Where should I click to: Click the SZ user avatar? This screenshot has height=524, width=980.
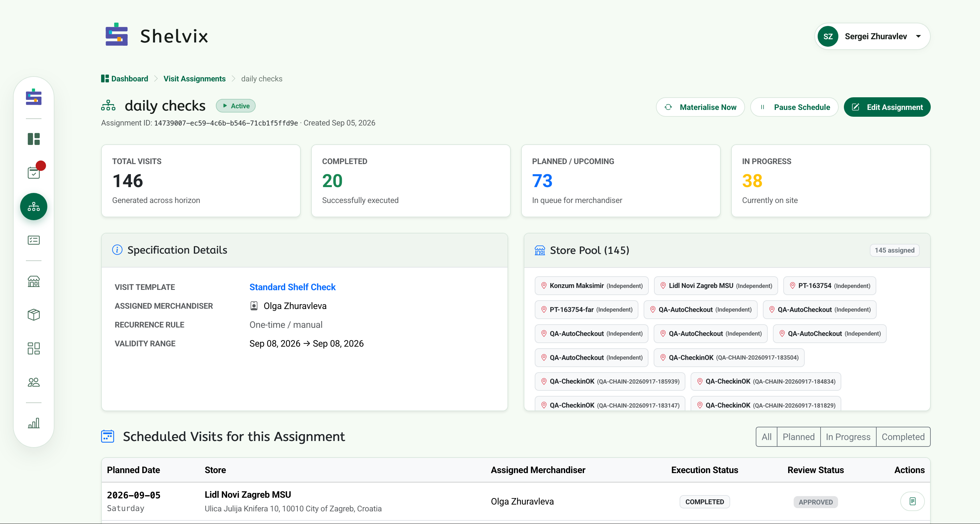click(828, 36)
